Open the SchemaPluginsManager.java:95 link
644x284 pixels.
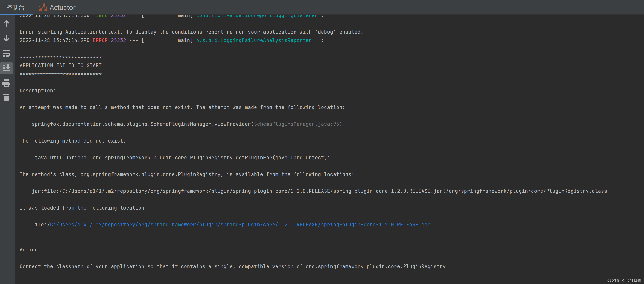tap(296, 124)
